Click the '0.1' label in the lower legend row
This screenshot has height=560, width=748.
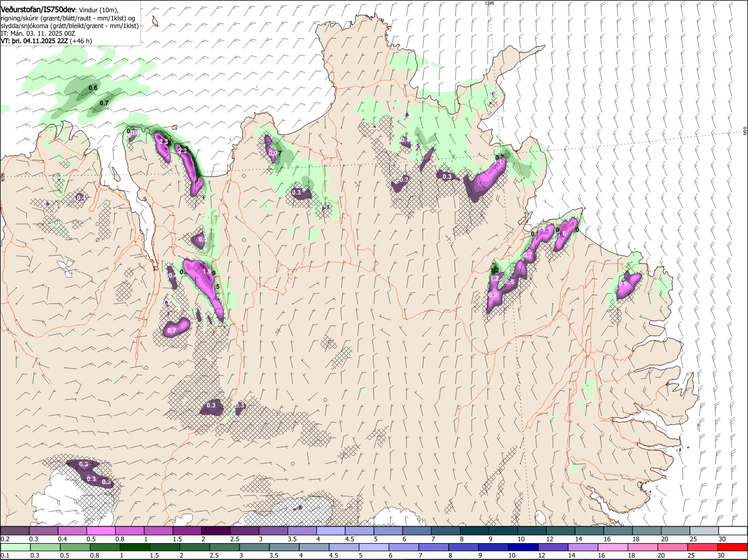5,555
